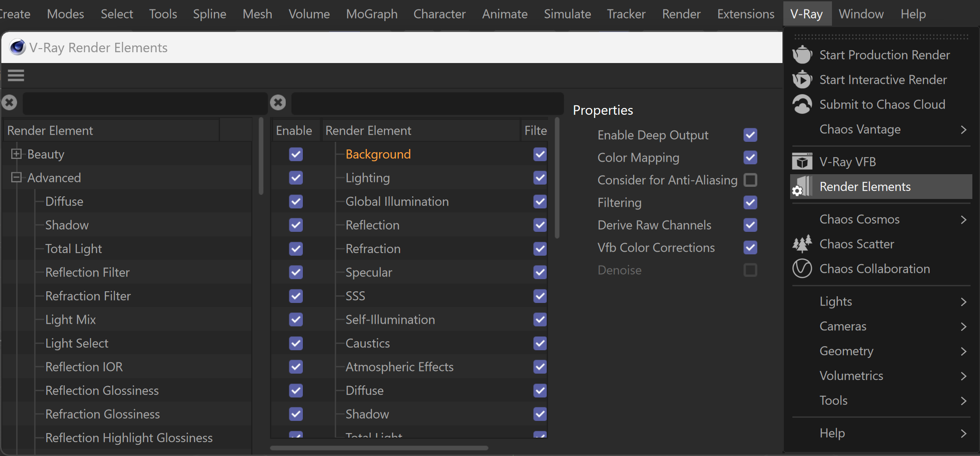Uncheck Enable for Atmospheric Effects row
The width and height of the screenshot is (980, 456).
click(x=296, y=367)
